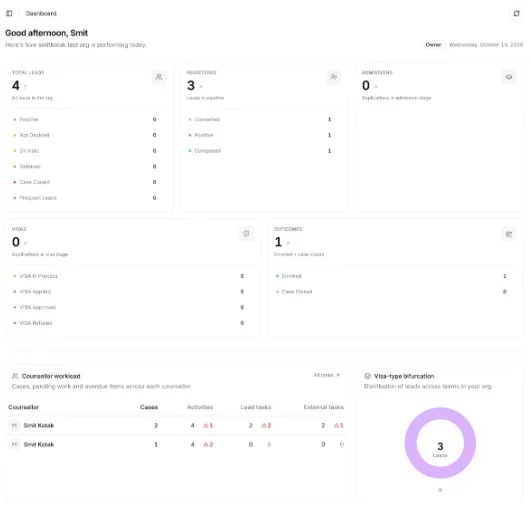Click the Counsellor workload people icon
The height and width of the screenshot is (505, 530).
click(x=15, y=376)
